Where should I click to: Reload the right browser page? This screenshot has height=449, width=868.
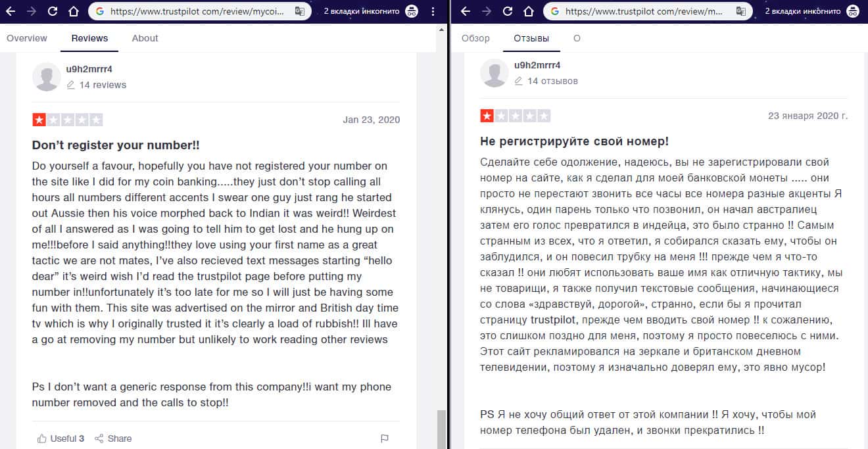click(x=506, y=11)
